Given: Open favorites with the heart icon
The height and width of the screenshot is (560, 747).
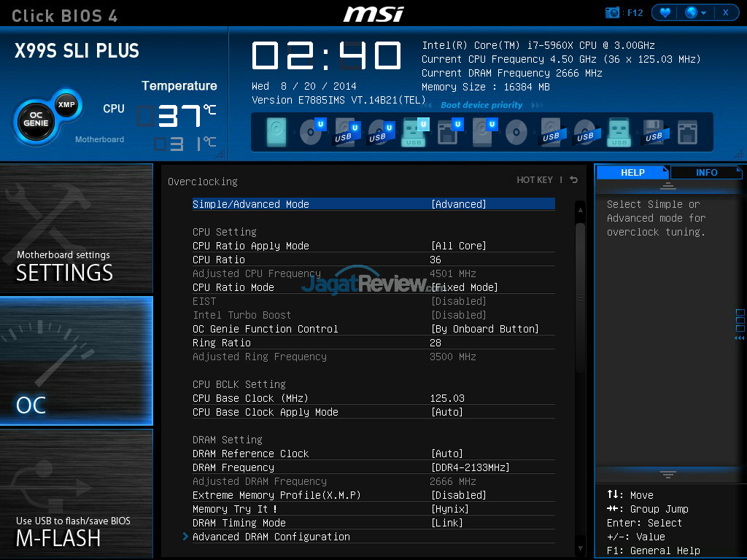Looking at the screenshot, I should tap(665, 12).
